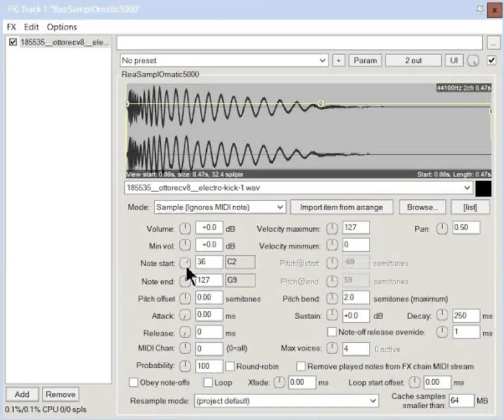Enable the Loop checkbox
This screenshot has width=504, height=420.
coord(208,383)
